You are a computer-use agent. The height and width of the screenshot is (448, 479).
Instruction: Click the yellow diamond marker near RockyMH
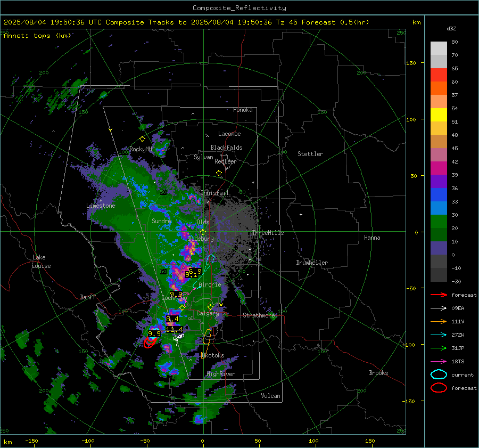tap(142, 139)
